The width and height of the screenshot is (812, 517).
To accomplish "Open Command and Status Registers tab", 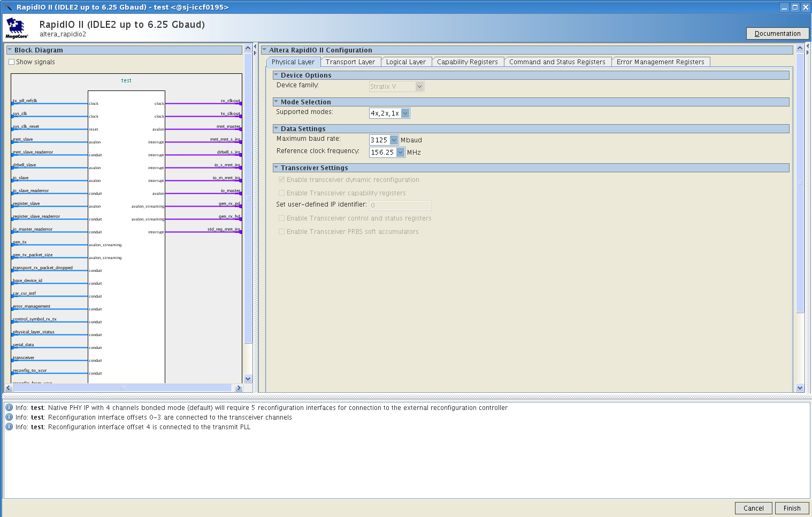I will [x=557, y=62].
